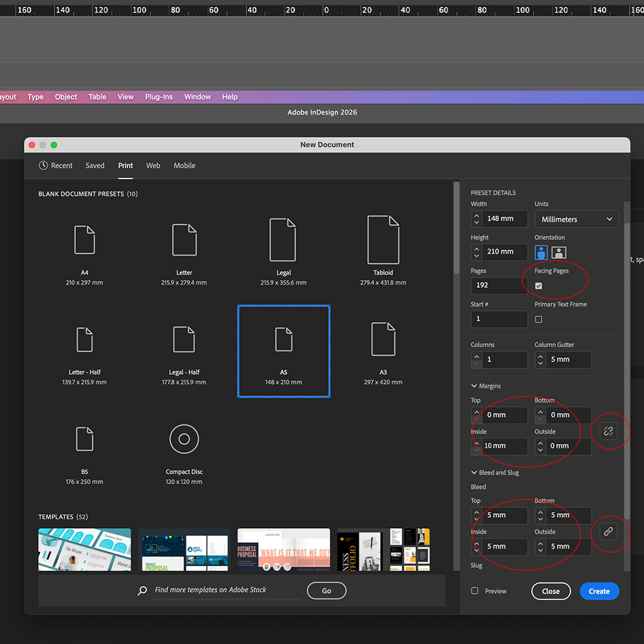Click the Go button for Adobe Stock
This screenshot has height=644, width=644.
327,591
